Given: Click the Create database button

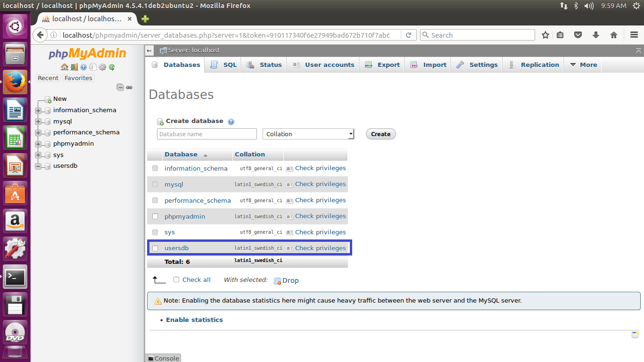Looking at the screenshot, I should point(381,134).
